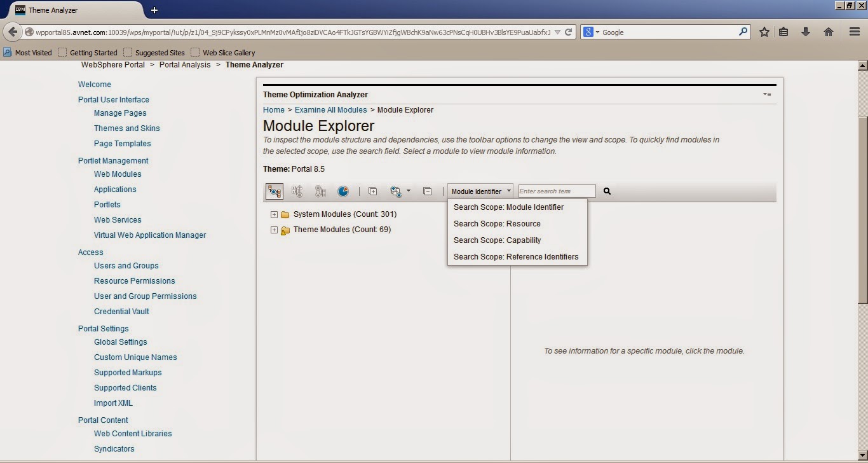Select Theme Modules (Count: 69) folder
This screenshot has width=868, height=463.
(x=342, y=230)
